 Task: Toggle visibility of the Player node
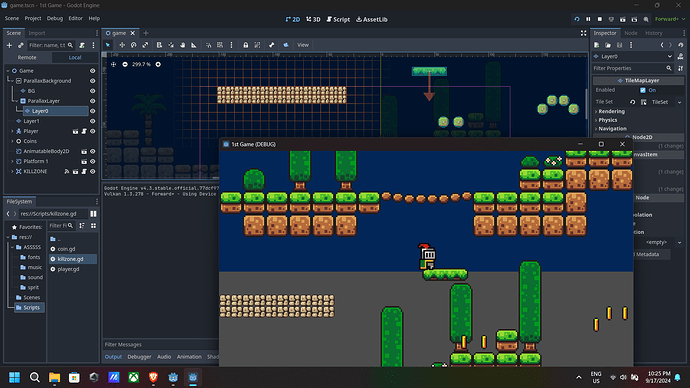point(92,131)
